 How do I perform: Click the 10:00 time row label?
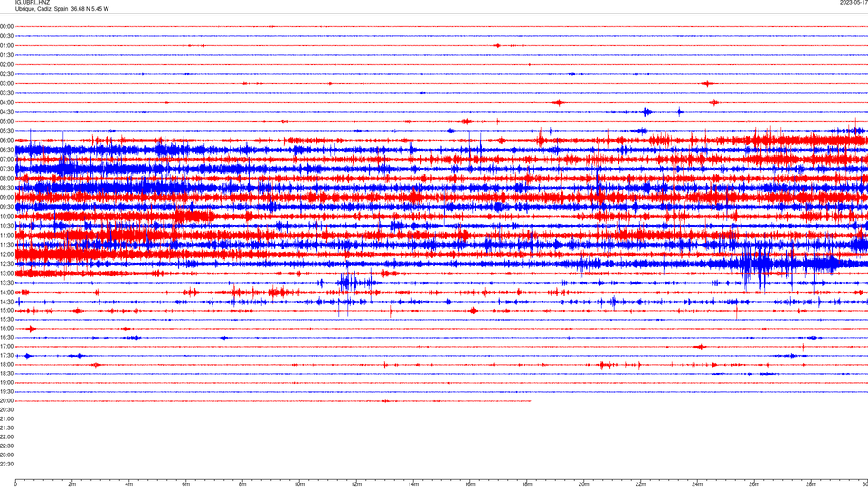coord(6,216)
